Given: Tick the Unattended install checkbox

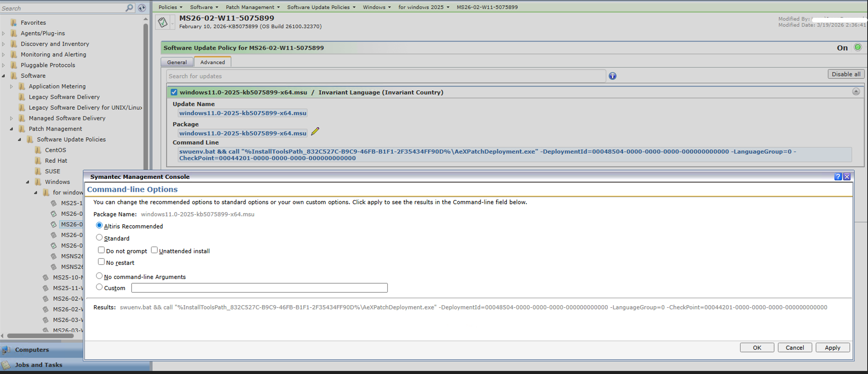Looking at the screenshot, I should tap(154, 250).
